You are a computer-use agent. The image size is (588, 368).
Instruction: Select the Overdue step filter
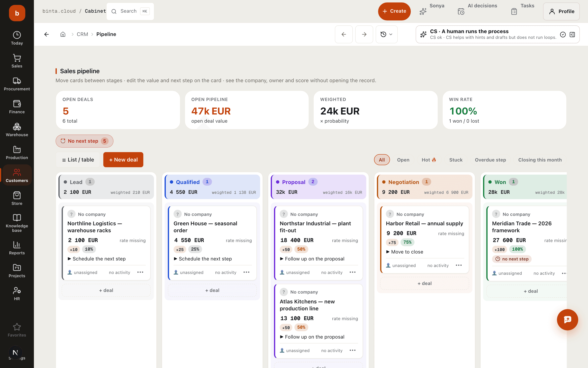[x=490, y=160]
